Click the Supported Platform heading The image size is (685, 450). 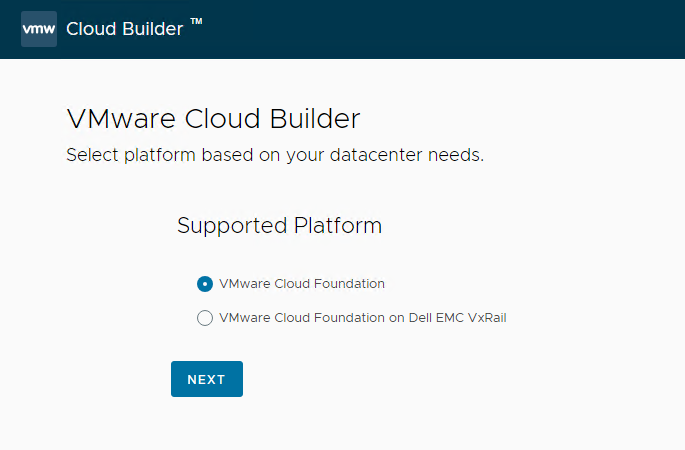(x=280, y=226)
